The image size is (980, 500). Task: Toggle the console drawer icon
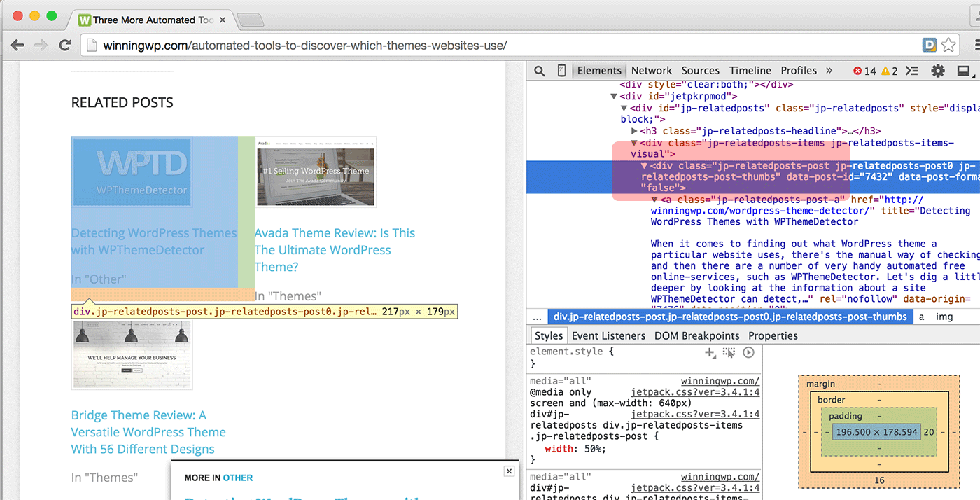point(911,71)
